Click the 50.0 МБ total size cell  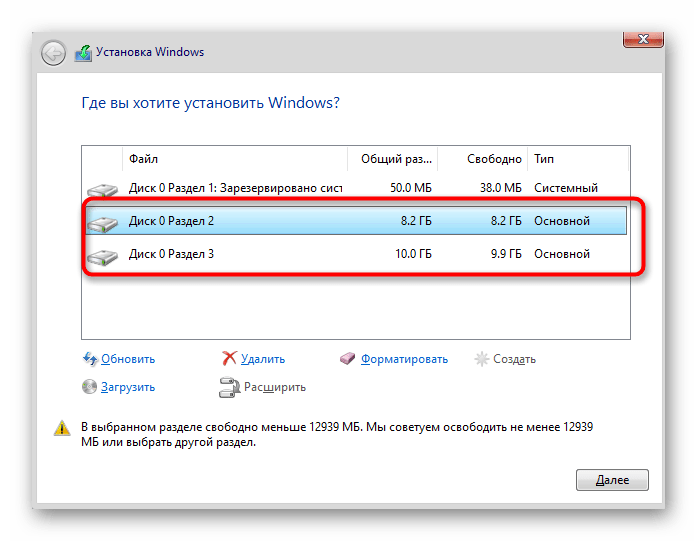click(x=411, y=188)
